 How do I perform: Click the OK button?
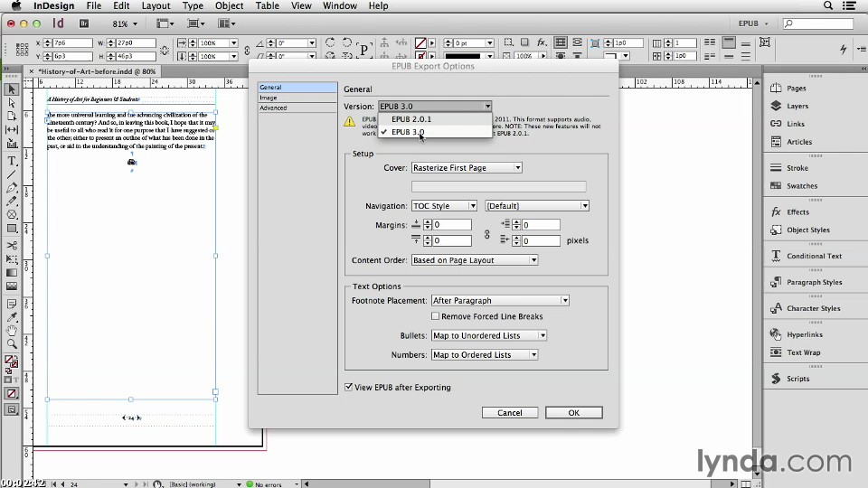click(x=573, y=413)
